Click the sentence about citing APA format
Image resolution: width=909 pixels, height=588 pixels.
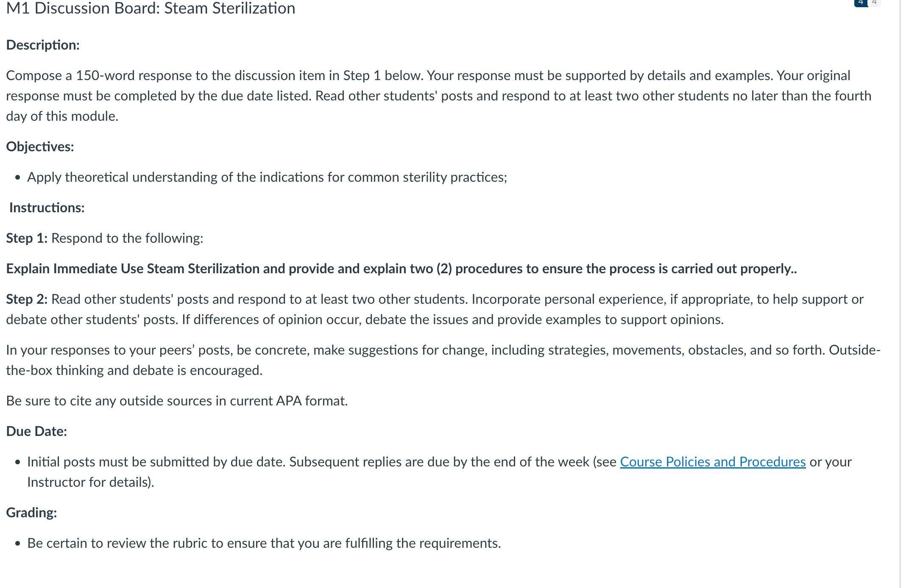[x=177, y=401]
